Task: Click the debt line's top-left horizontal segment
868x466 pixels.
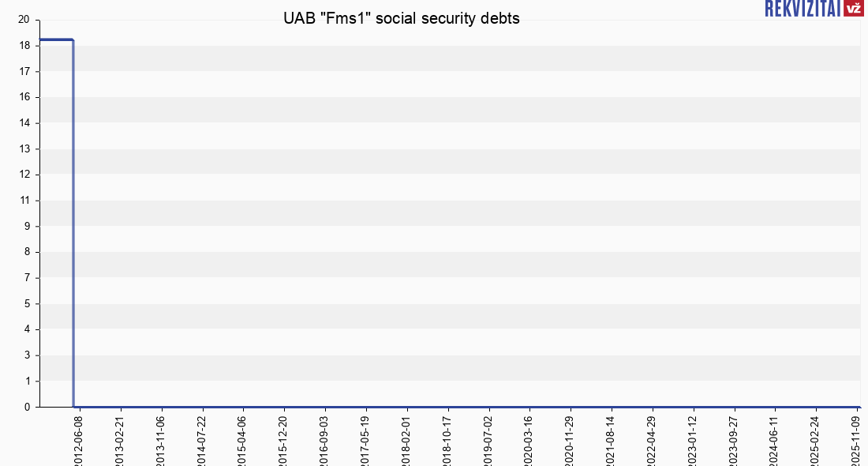Action: tap(55, 39)
